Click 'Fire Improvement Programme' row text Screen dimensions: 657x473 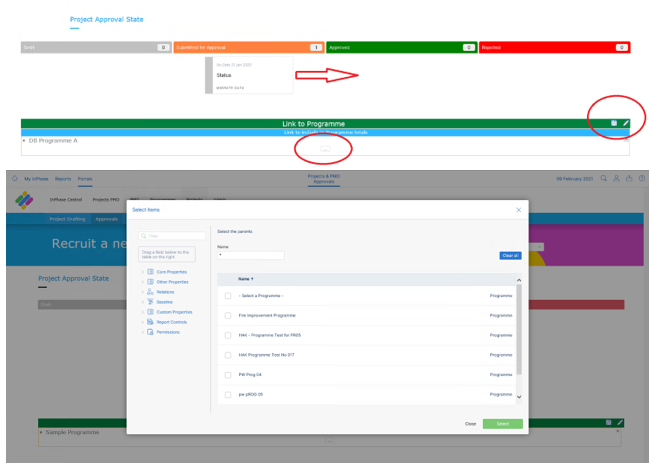coord(267,315)
